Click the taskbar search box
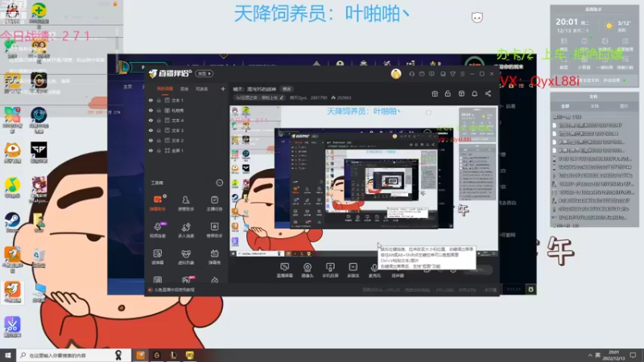Viewport: 644px width, 362px height. [74, 356]
